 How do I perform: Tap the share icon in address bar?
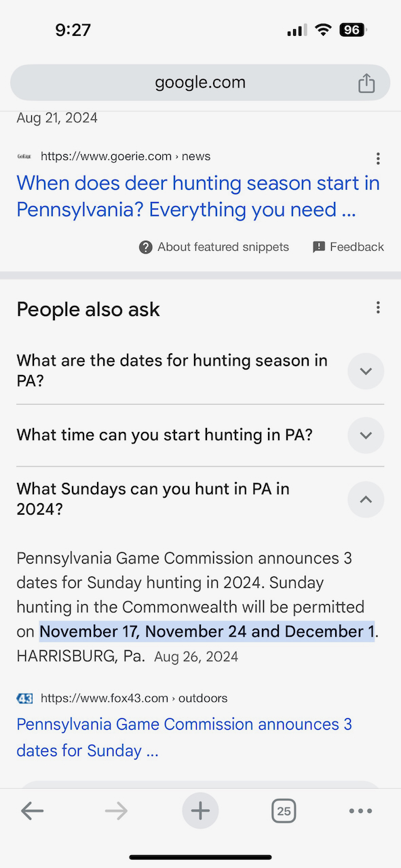pyautogui.click(x=366, y=83)
